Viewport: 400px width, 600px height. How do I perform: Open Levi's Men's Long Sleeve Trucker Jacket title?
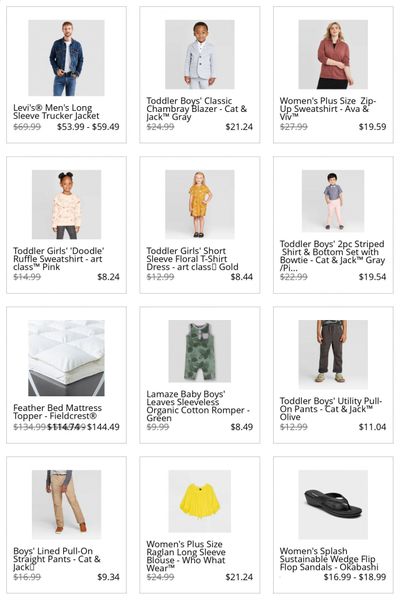pyautogui.click(x=56, y=112)
